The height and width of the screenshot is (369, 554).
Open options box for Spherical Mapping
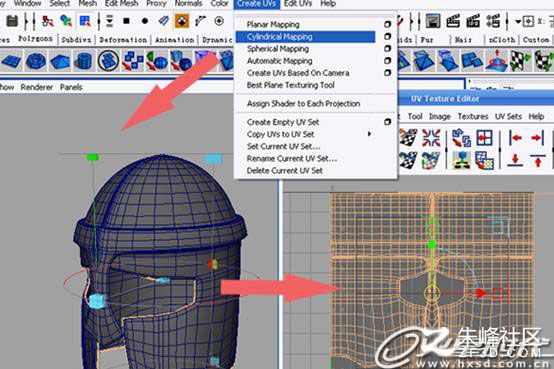pos(387,48)
